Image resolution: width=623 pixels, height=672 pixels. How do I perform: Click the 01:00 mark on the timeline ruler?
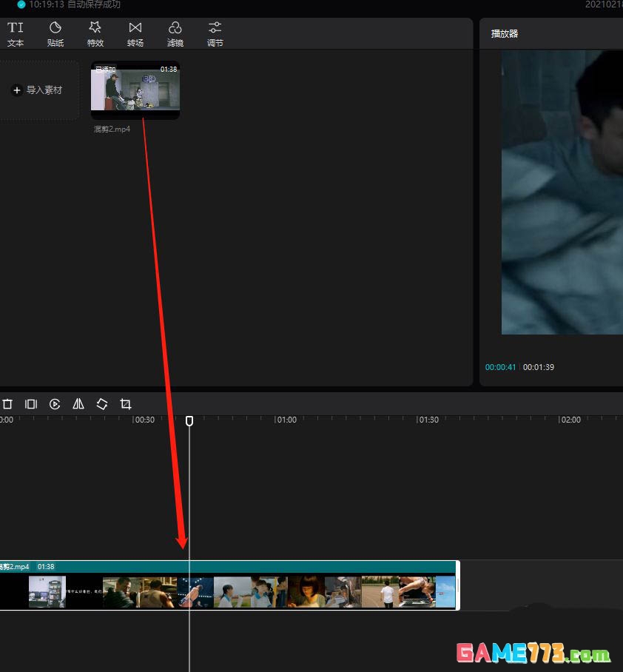[286, 420]
